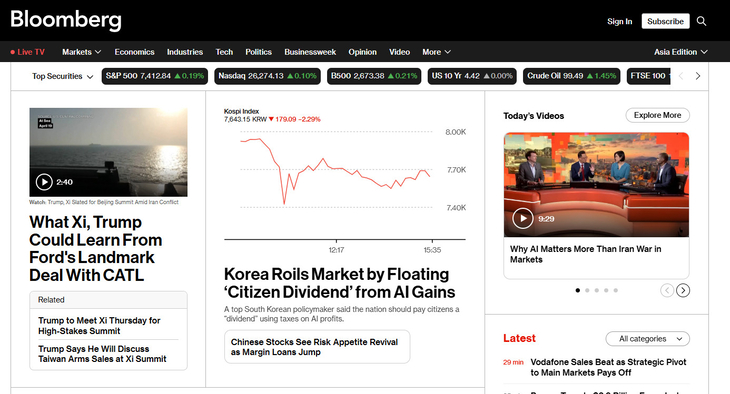Screen dimensions: 730x394
Task: Play the 2:40 Beijing Summit video
Action: click(x=44, y=182)
